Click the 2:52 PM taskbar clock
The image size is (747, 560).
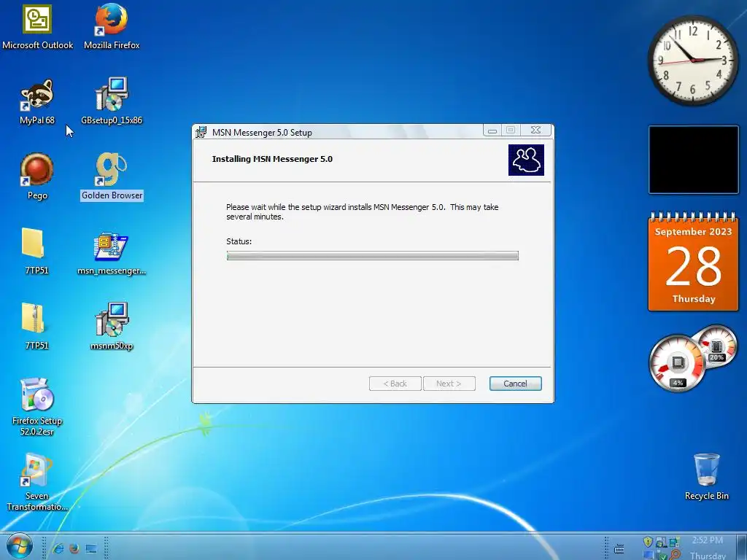coord(708,540)
